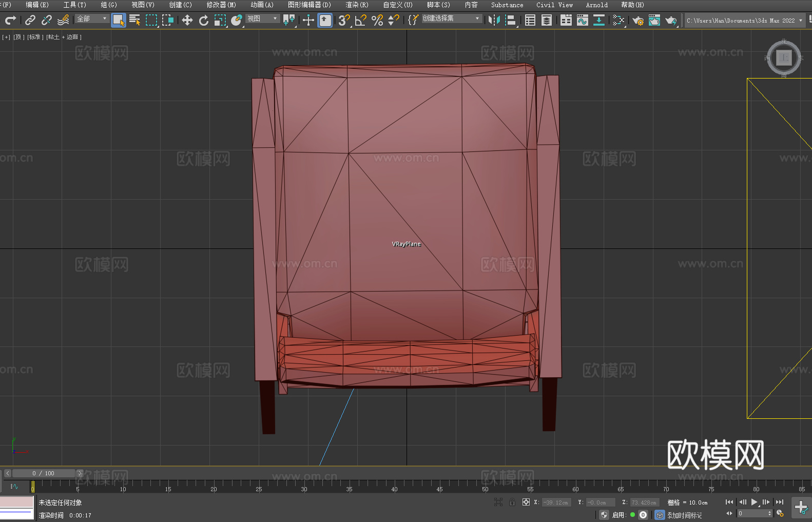Click the ViewCube top face
The width and height of the screenshot is (812, 522).
coord(784,57)
